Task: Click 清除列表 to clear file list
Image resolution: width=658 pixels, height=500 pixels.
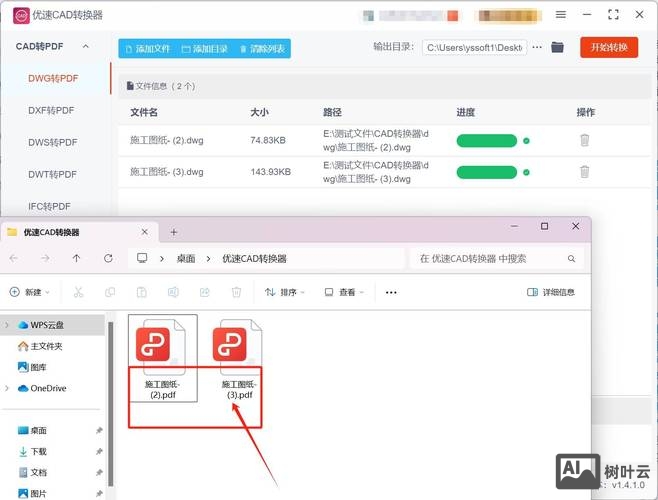Action: click(x=262, y=49)
